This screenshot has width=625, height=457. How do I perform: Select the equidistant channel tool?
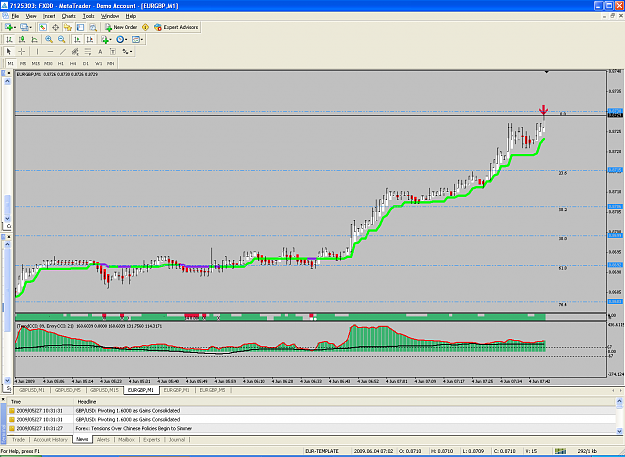tap(75, 51)
